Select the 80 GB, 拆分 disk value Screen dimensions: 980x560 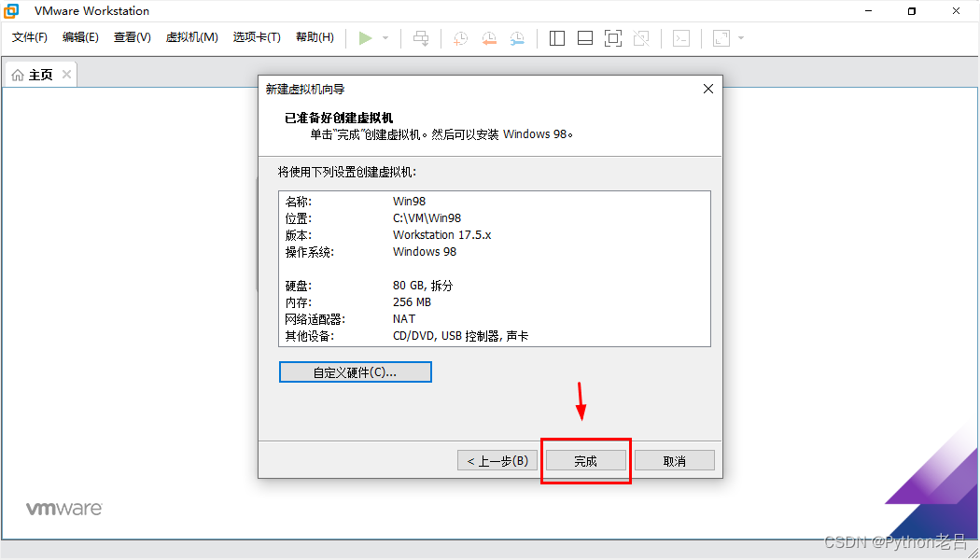pos(423,286)
